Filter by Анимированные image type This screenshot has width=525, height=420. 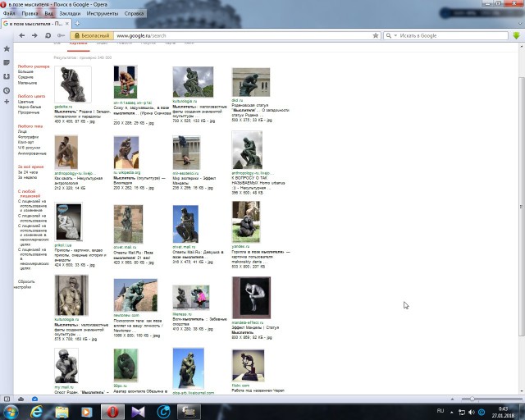click(x=32, y=153)
